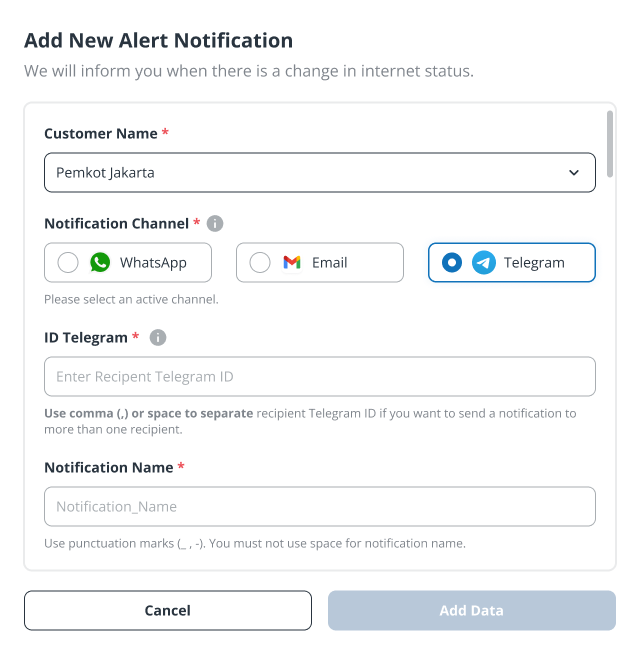Open Notification Channel info icon

point(215,223)
